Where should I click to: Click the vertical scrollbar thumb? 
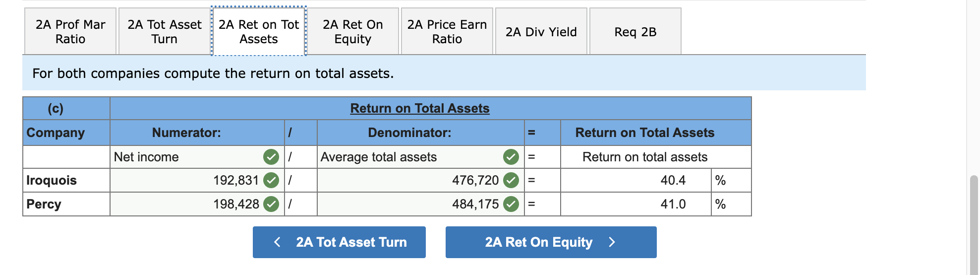click(974, 224)
